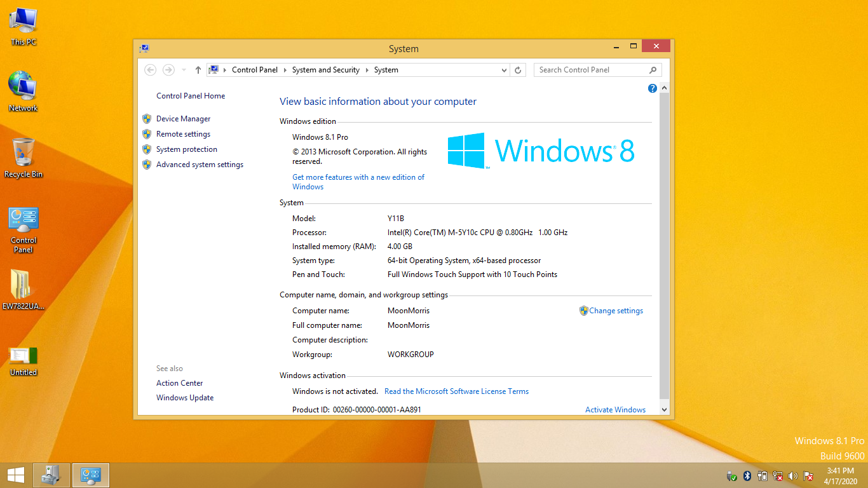Viewport: 868px width, 488px height.
Task: Click the Control Panel taskbar button
Action: tap(91, 475)
